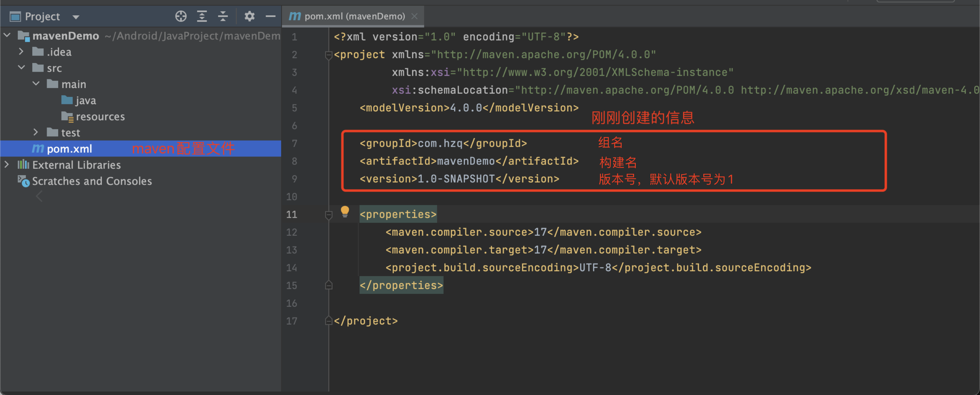Click project.build.sourceEncoding line

[598, 268]
